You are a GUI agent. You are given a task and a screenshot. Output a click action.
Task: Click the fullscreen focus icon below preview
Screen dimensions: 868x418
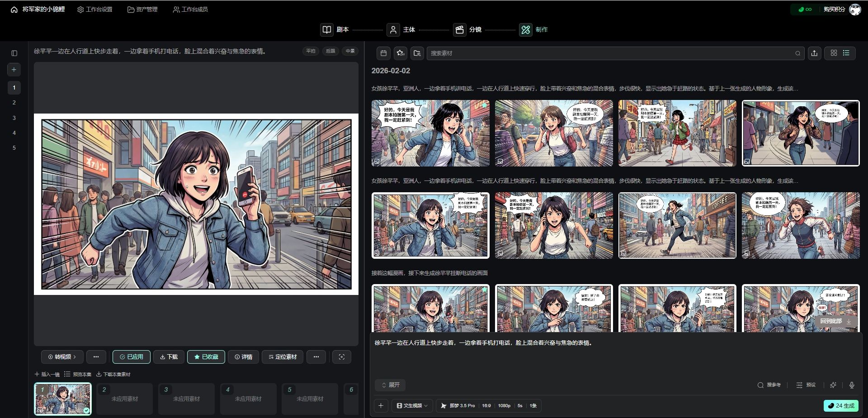tap(342, 357)
